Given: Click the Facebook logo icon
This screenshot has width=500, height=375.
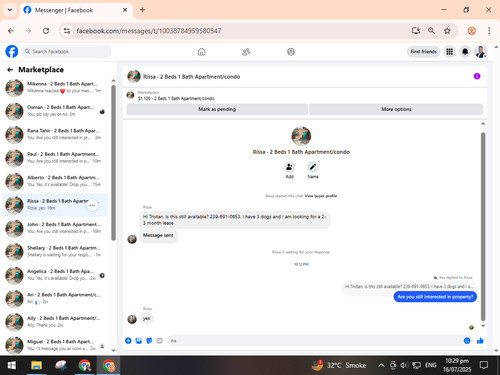Looking at the screenshot, I should click(12, 52).
